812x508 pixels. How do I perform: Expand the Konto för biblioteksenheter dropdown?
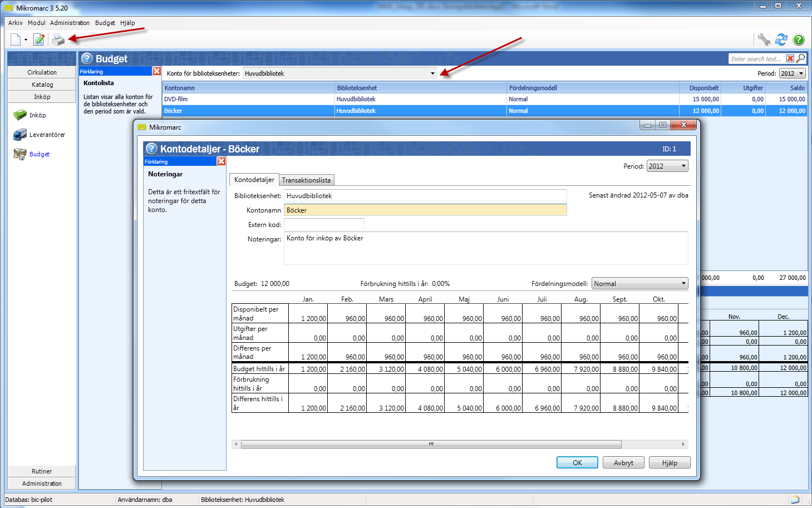pos(432,73)
